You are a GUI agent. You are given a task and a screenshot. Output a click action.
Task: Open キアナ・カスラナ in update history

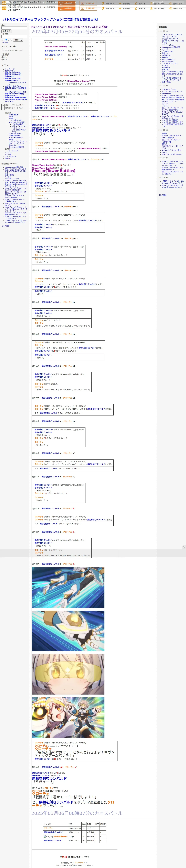coord(168,45)
